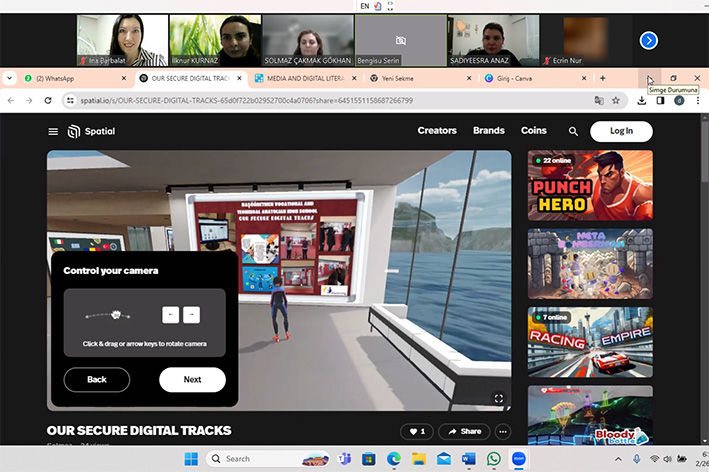Image resolution: width=709 pixels, height=472 pixels.
Task: Open the Chrome tab search dropdown
Action: tap(10, 78)
